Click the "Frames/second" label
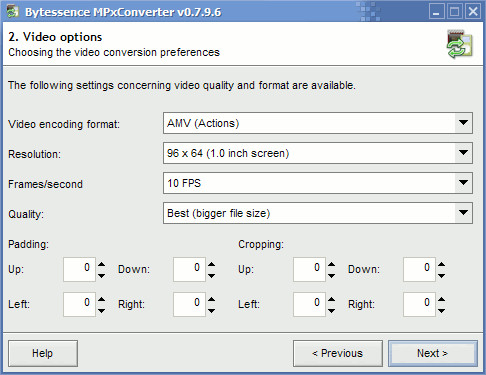The width and height of the screenshot is (486, 375). 45,184
